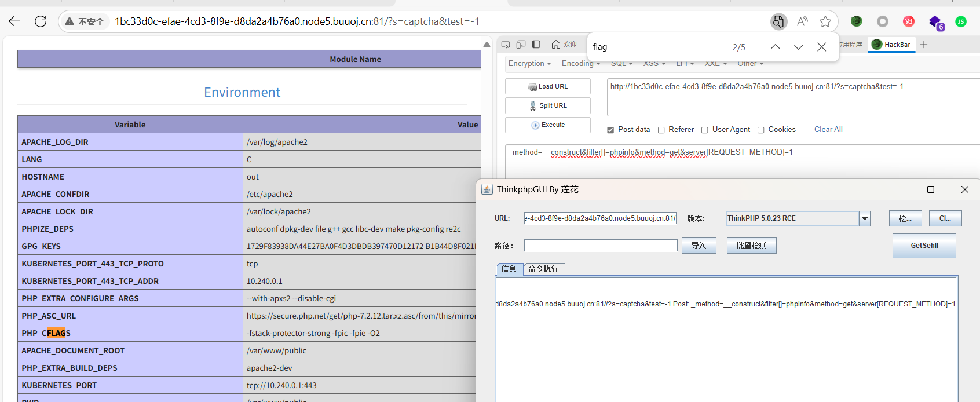
Task: Enable the Referer checkbox
Action: click(x=661, y=130)
